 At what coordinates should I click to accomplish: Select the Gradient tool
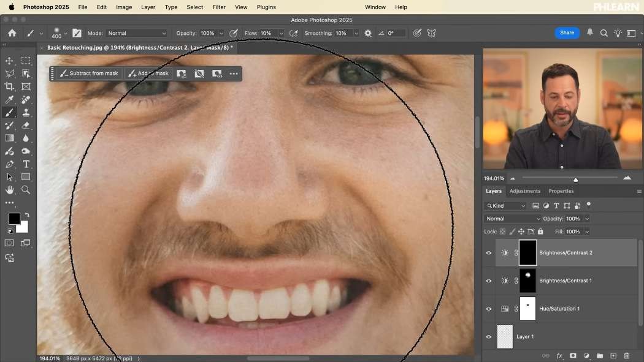[9, 138]
